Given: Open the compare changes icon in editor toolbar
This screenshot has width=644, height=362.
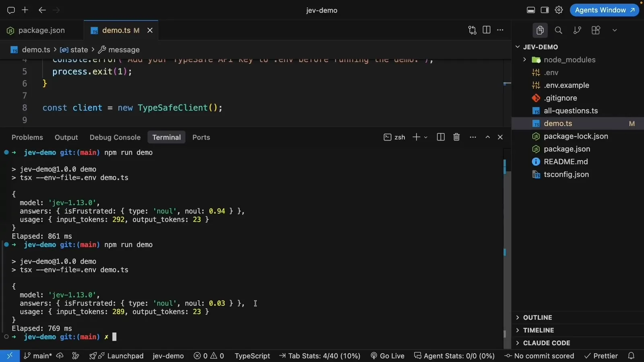Looking at the screenshot, I should point(472,30).
